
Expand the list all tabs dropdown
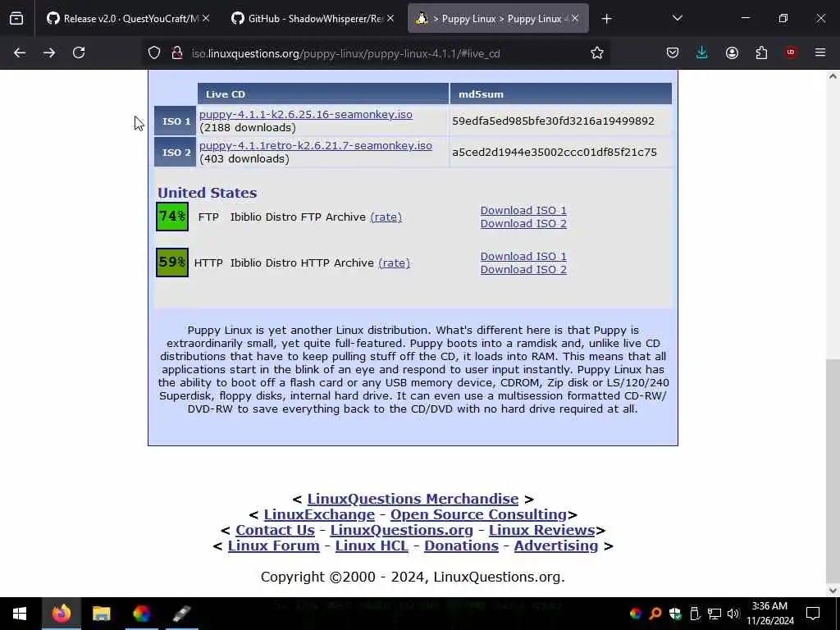coord(677,18)
